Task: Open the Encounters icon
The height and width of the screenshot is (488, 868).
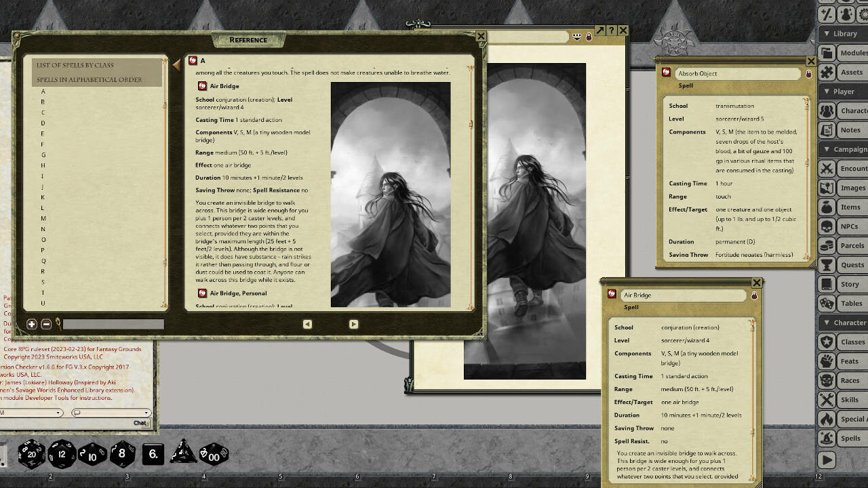Action: [x=827, y=168]
